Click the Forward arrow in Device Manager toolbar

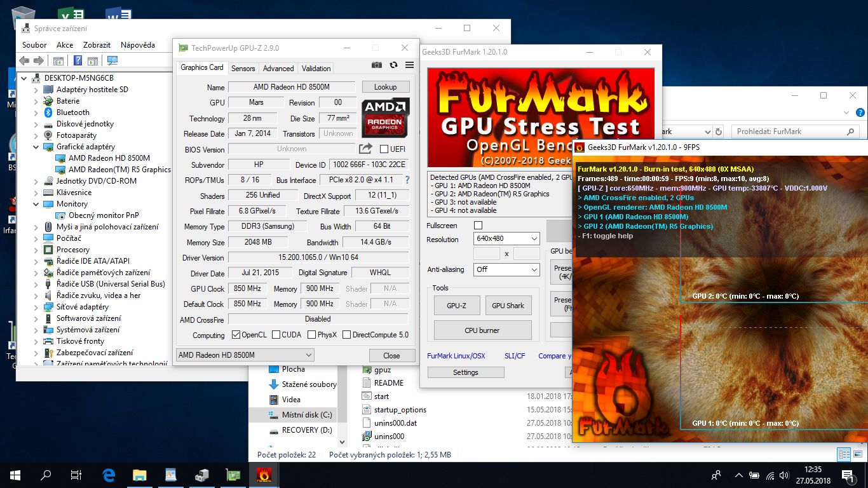point(39,61)
